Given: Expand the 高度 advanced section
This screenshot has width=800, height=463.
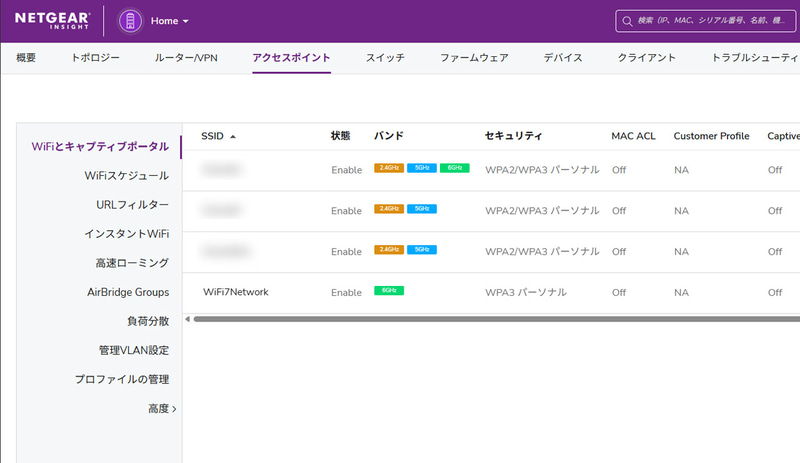Looking at the screenshot, I should click(x=162, y=408).
